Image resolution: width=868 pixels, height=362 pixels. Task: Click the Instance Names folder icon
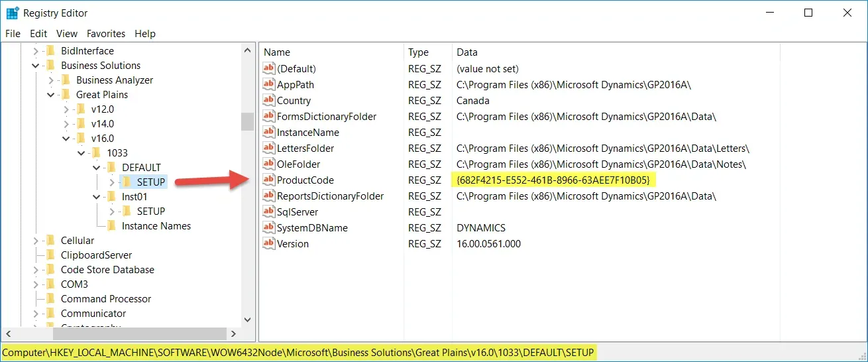point(111,226)
